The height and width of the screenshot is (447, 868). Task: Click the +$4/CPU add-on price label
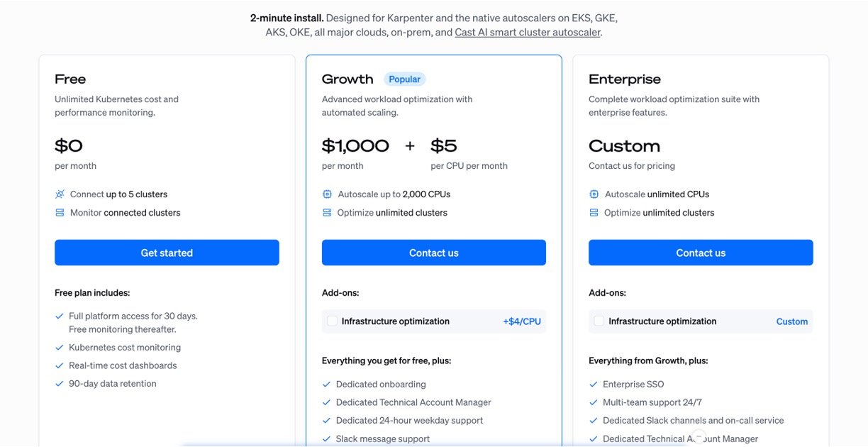(x=522, y=321)
